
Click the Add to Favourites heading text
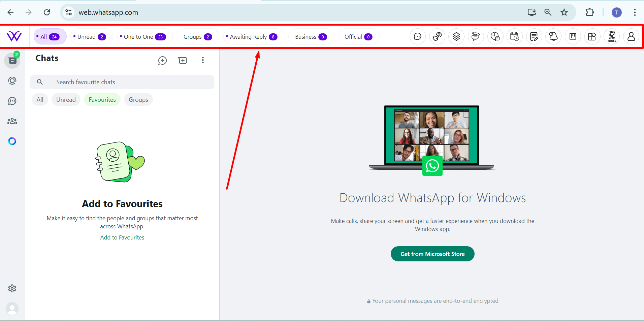click(122, 204)
